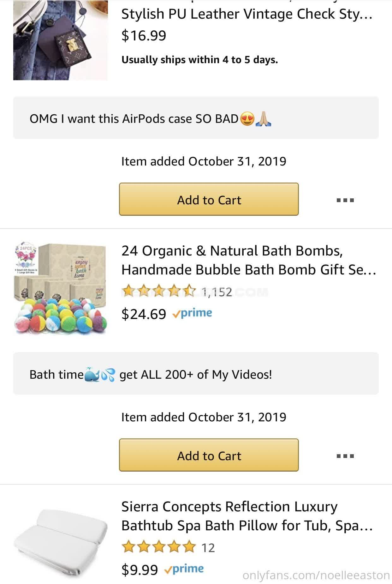
Task: Click the $16.99 price
Action: (x=144, y=35)
